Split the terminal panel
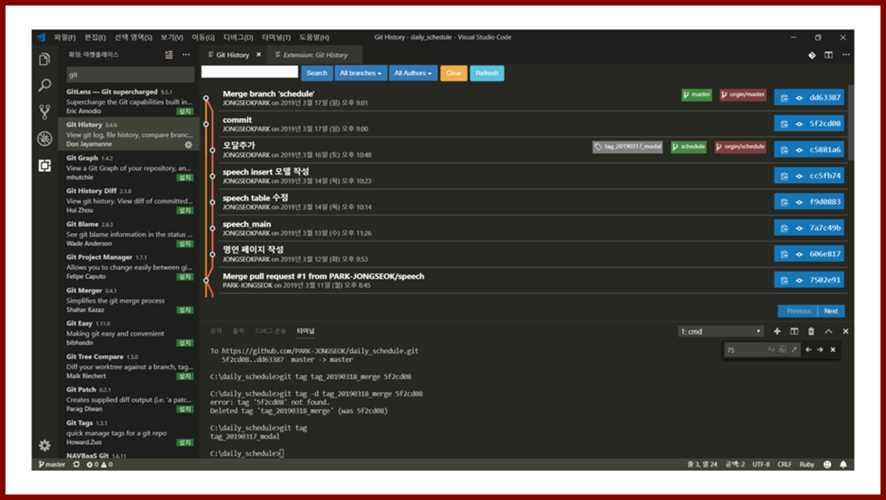Viewport: 886px width, 500px height. pyautogui.click(x=794, y=332)
